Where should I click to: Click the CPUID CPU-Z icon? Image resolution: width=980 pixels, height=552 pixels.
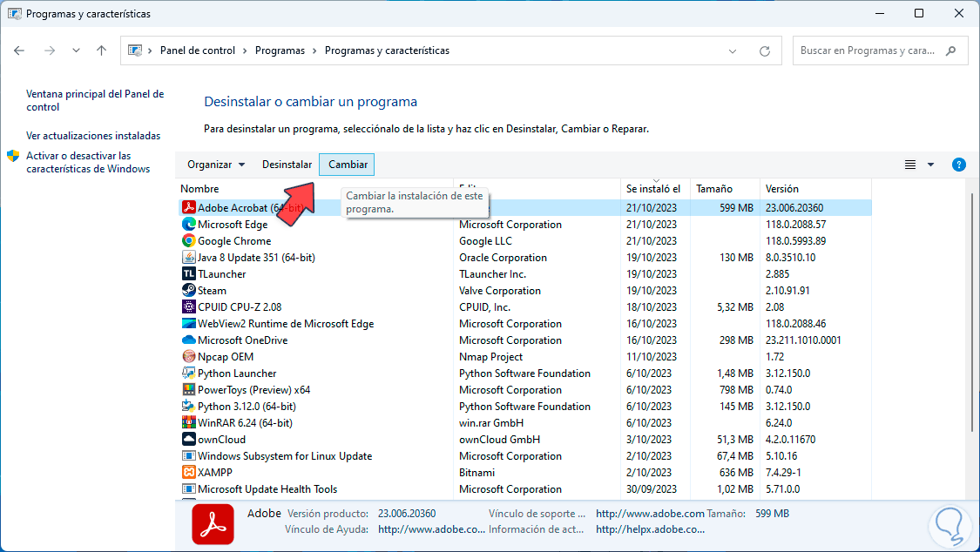click(x=188, y=306)
